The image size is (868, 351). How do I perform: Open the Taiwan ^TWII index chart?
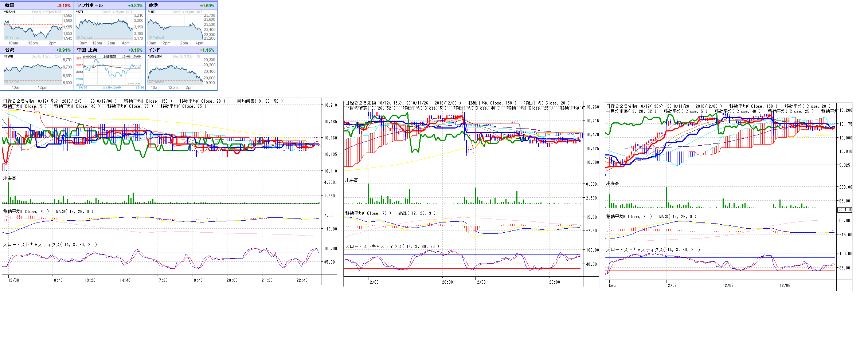pyautogui.click(x=33, y=72)
